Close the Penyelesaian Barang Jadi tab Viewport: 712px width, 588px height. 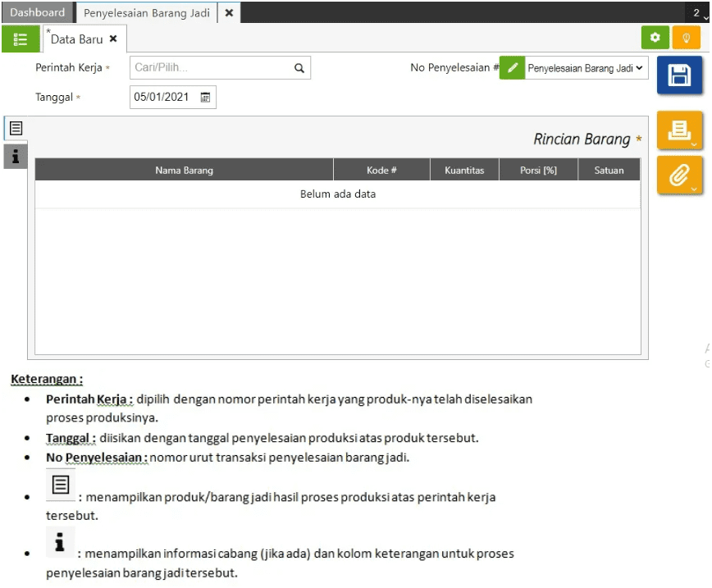tap(230, 13)
